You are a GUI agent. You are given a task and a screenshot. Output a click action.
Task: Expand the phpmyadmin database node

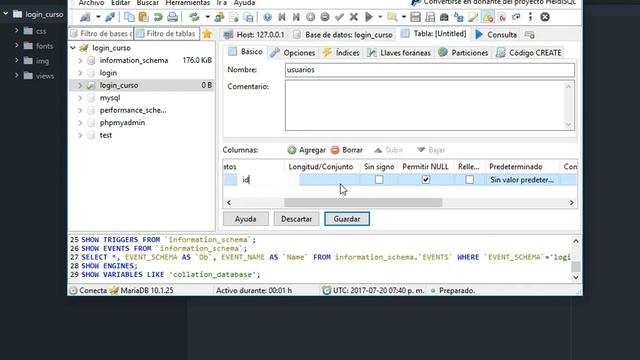pyautogui.click(x=80, y=123)
